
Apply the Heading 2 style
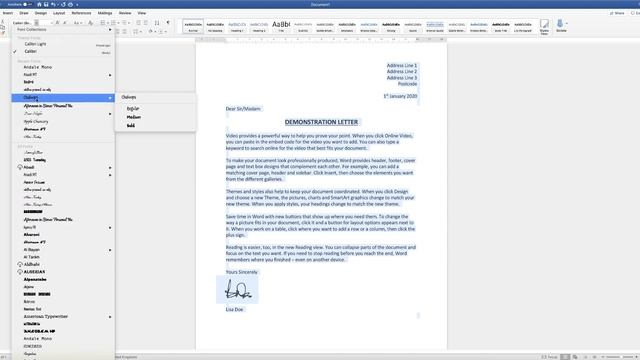(259, 27)
